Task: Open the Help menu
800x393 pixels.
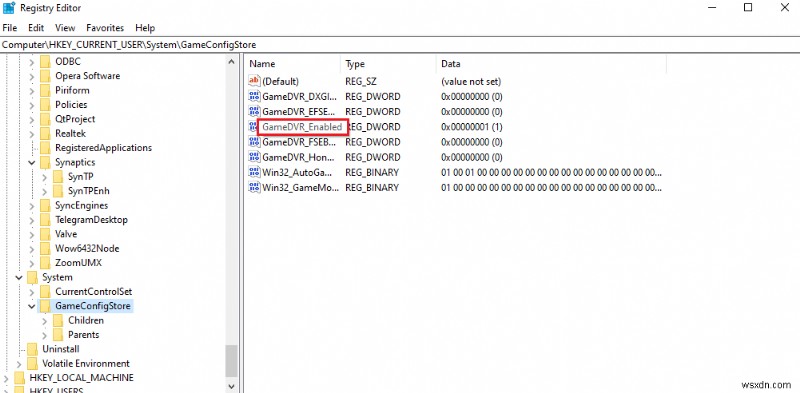Action: pos(145,28)
